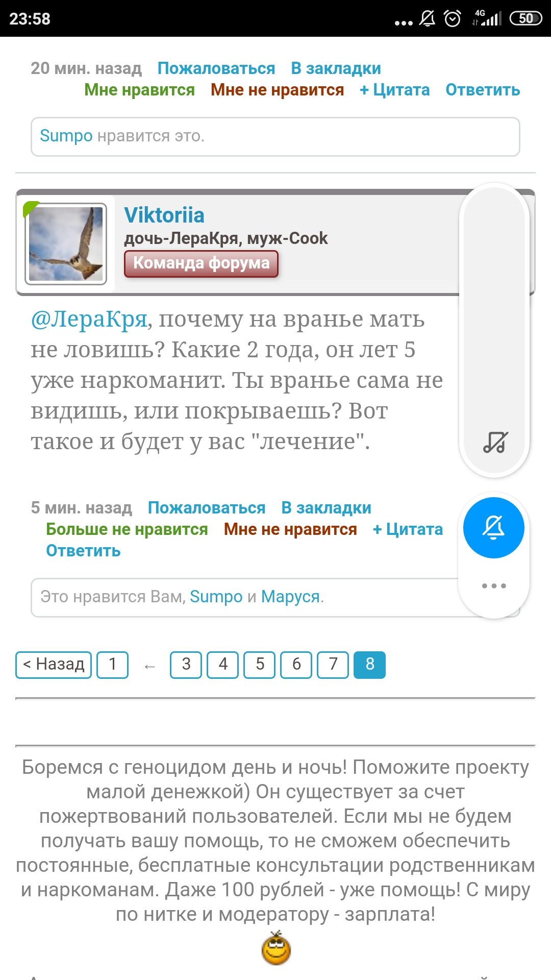Image resolution: width=551 pixels, height=980 pixels.
Task: Open Маруся's profile in likes list
Action: (290, 597)
